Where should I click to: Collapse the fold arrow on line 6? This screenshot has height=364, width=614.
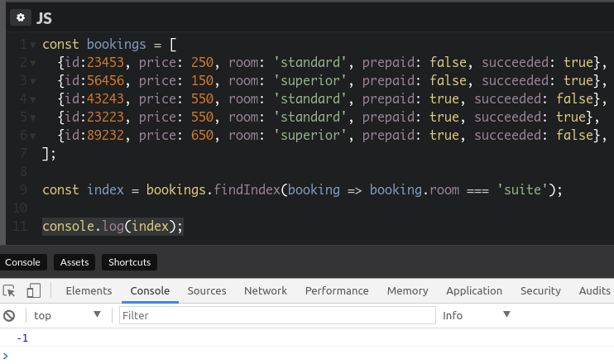click(x=33, y=136)
